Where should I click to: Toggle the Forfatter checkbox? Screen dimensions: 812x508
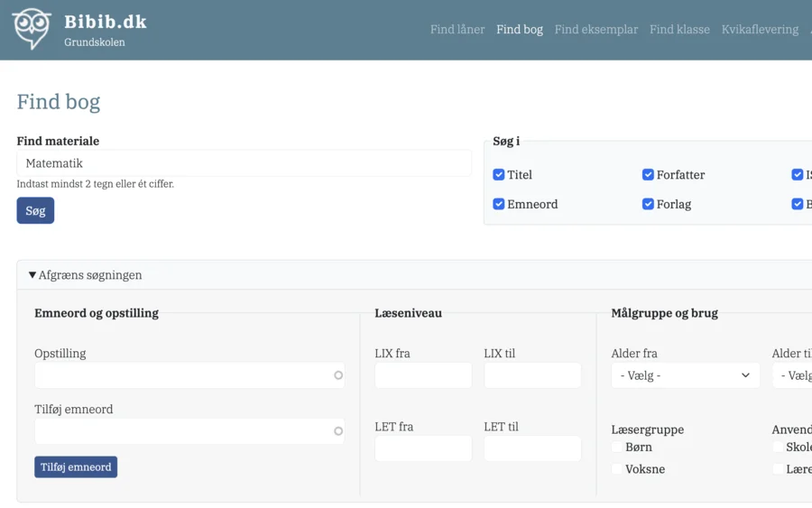(x=648, y=174)
